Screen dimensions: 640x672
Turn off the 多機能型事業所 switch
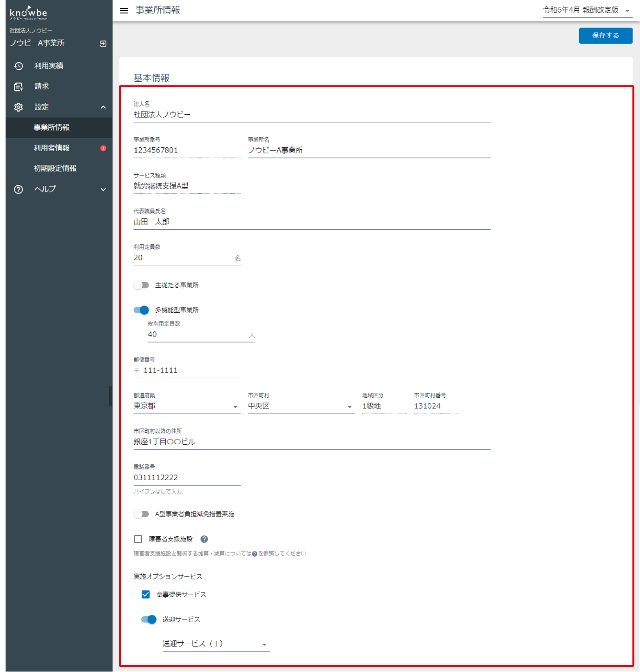(141, 310)
